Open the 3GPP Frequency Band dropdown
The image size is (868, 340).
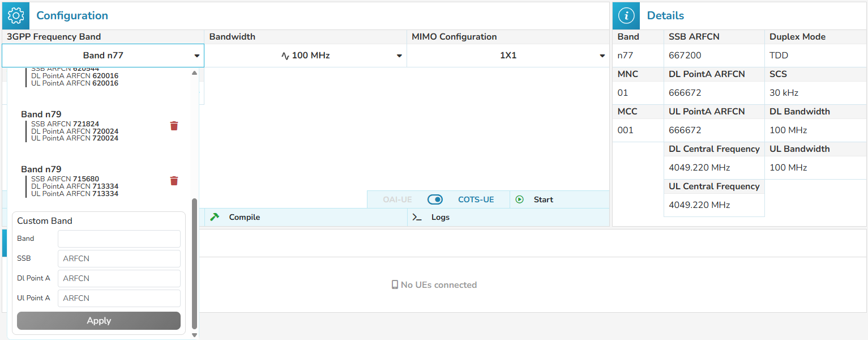pyautogui.click(x=103, y=56)
